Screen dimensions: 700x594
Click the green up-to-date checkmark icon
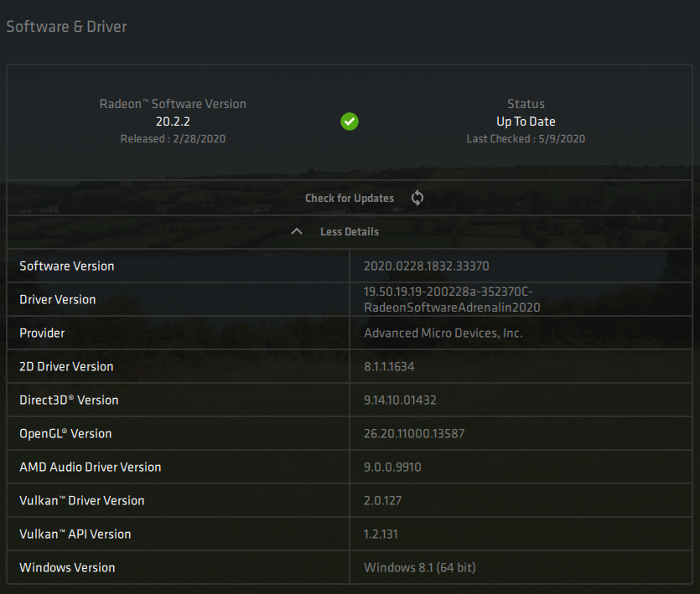click(x=350, y=121)
